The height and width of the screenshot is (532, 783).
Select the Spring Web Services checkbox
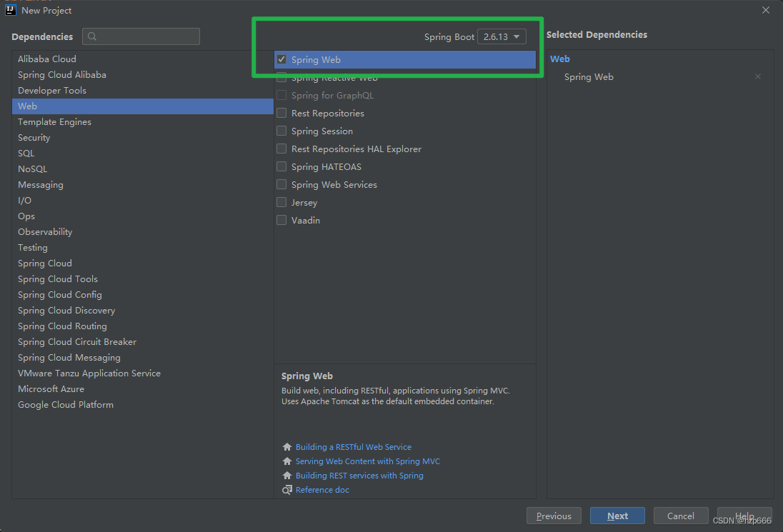pos(281,185)
